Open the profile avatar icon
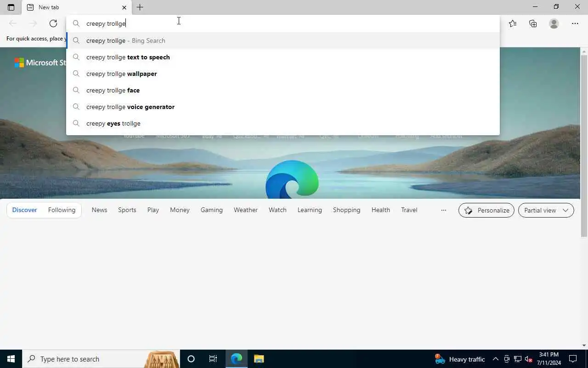This screenshot has height=368, width=588. click(x=554, y=23)
